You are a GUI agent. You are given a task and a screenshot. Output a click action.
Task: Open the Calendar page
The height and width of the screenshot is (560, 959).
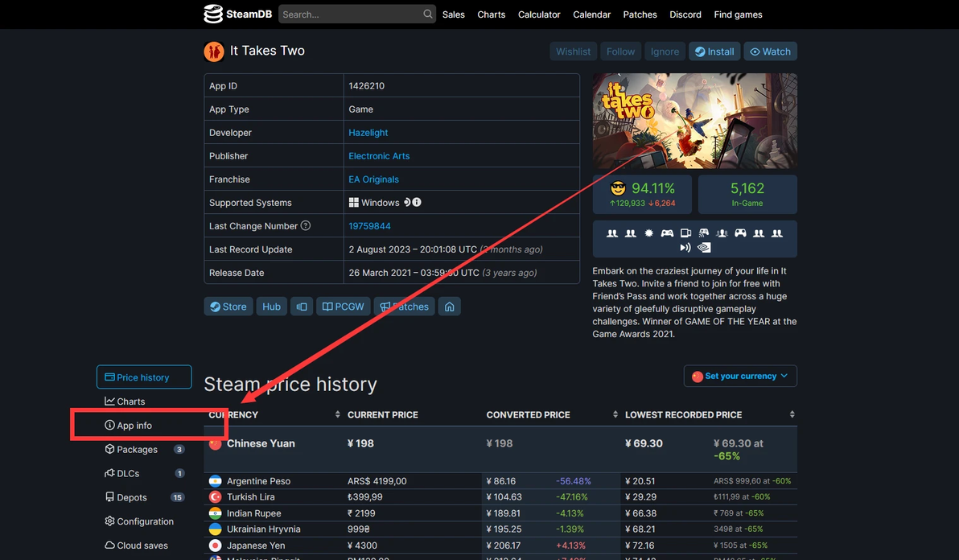tap(591, 14)
